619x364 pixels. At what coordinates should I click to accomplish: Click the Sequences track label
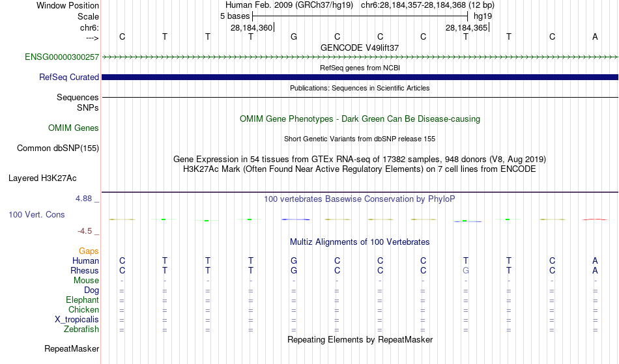coord(78,98)
